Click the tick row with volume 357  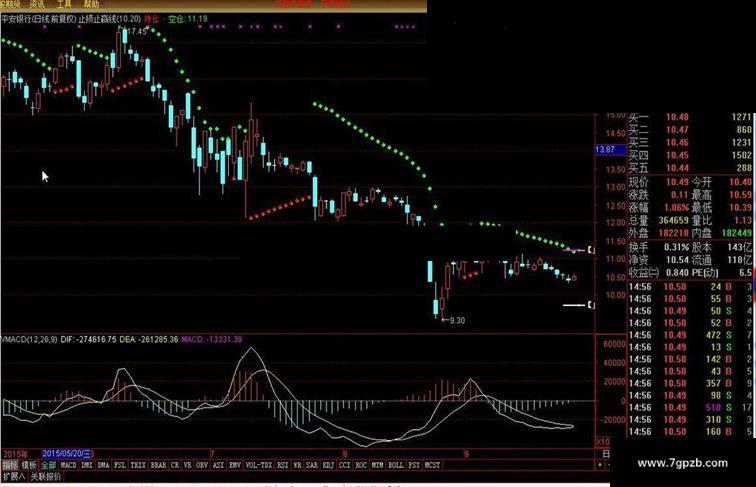click(x=691, y=383)
